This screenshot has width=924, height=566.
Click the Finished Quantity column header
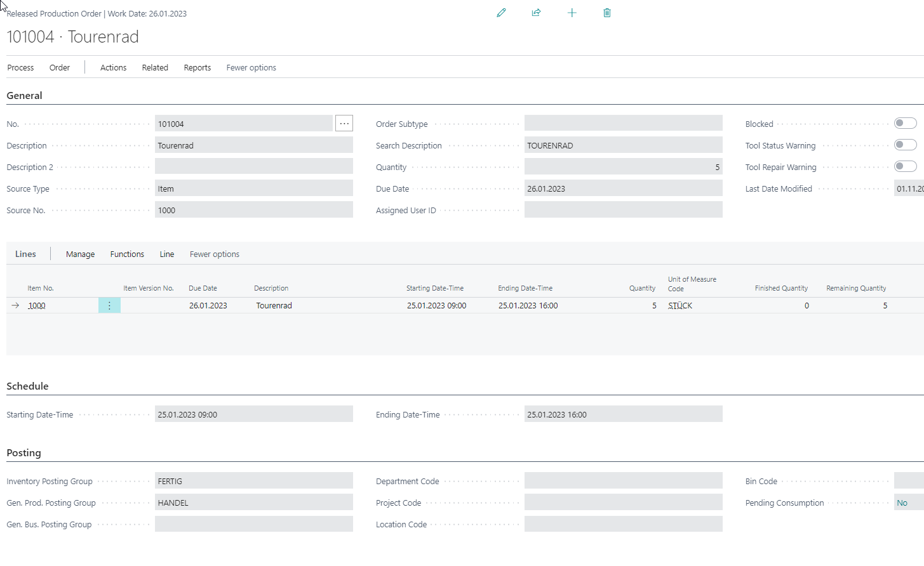[x=781, y=288]
